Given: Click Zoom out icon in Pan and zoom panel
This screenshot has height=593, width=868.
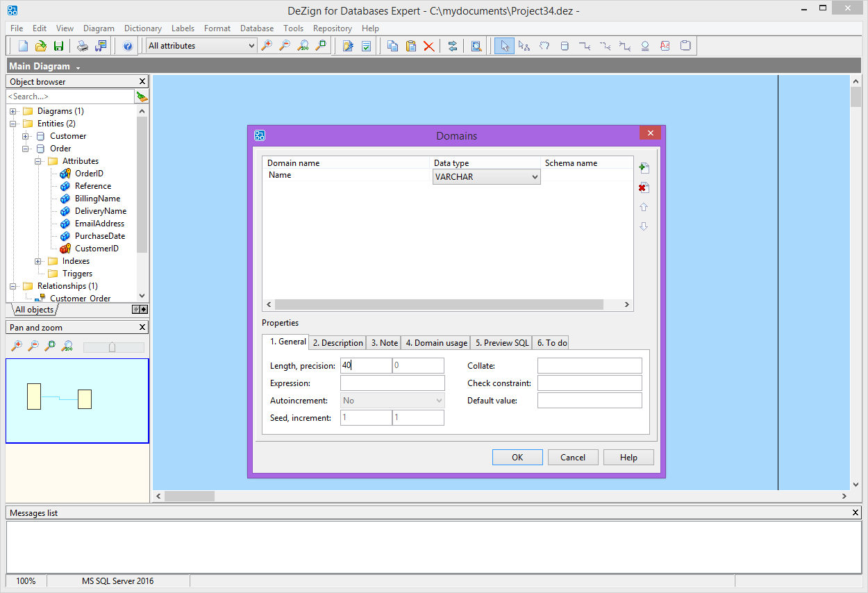Looking at the screenshot, I should click(x=33, y=346).
